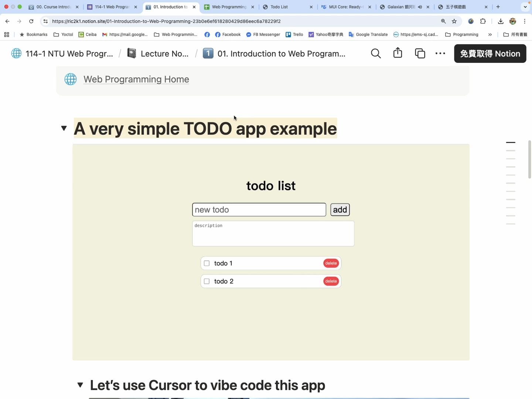Click the description text area

[273, 233]
